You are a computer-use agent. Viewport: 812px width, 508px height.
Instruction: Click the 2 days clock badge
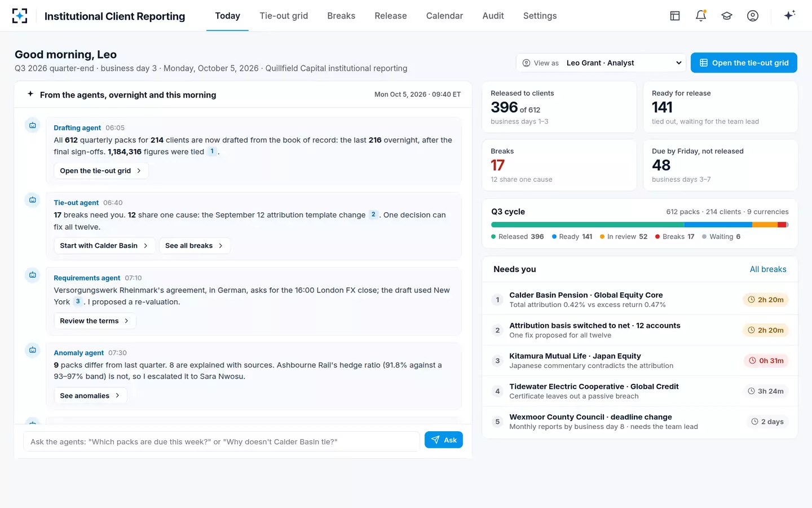coord(767,422)
